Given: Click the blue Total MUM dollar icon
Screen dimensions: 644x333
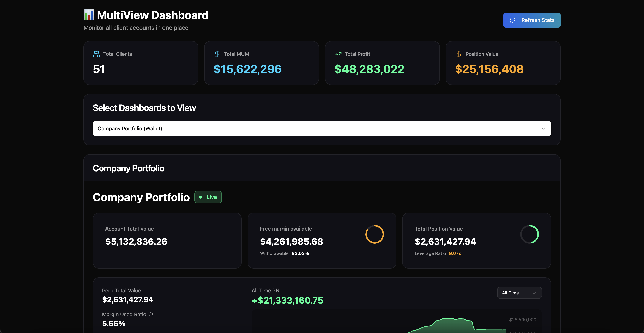Looking at the screenshot, I should click(217, 54).
